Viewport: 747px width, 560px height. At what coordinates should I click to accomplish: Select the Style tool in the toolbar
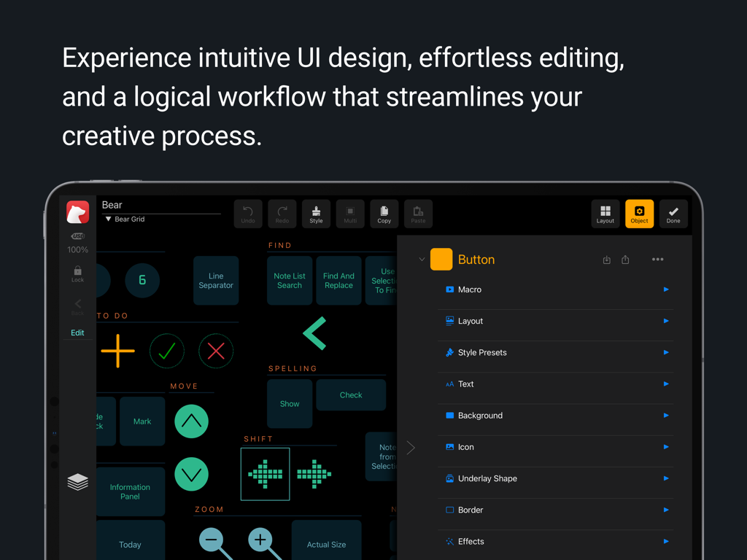tap(316, 214)
